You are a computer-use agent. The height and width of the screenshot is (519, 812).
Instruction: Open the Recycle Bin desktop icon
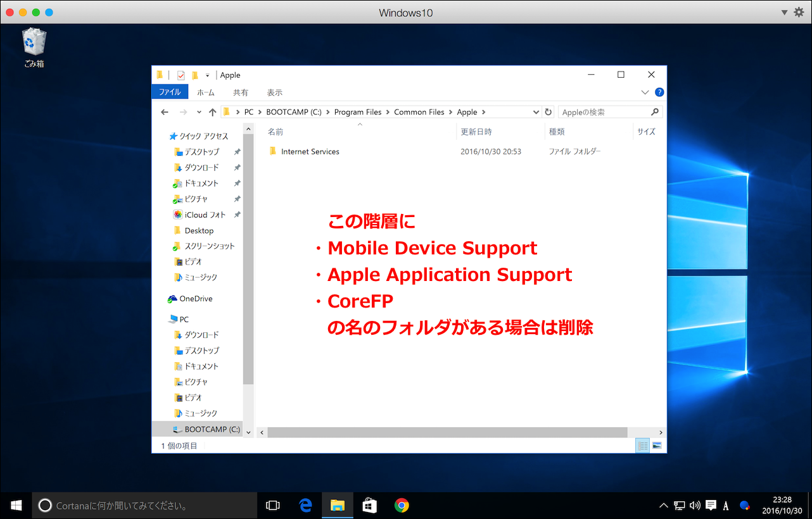[x=34, y=45]
